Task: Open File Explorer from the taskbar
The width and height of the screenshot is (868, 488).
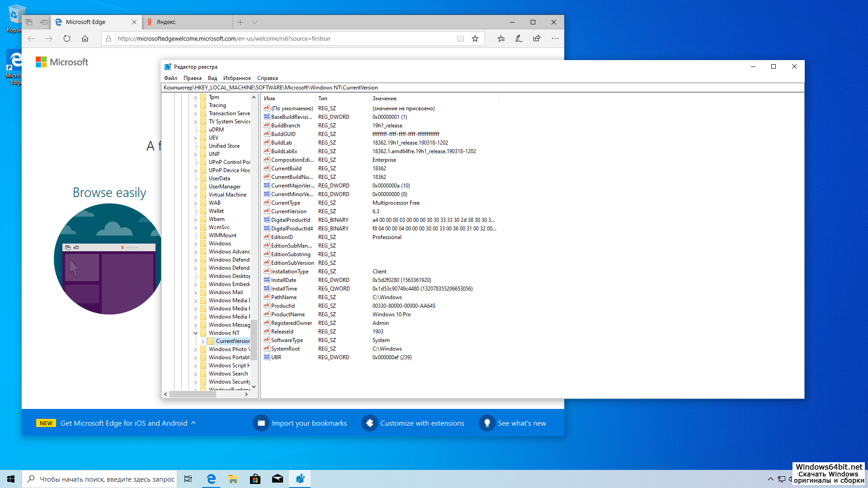Action: 233,479
